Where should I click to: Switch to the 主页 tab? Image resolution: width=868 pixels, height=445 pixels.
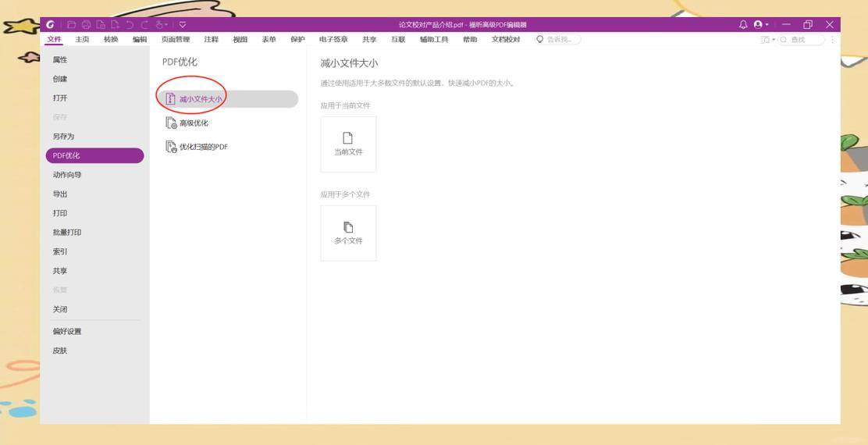[82, 39]
